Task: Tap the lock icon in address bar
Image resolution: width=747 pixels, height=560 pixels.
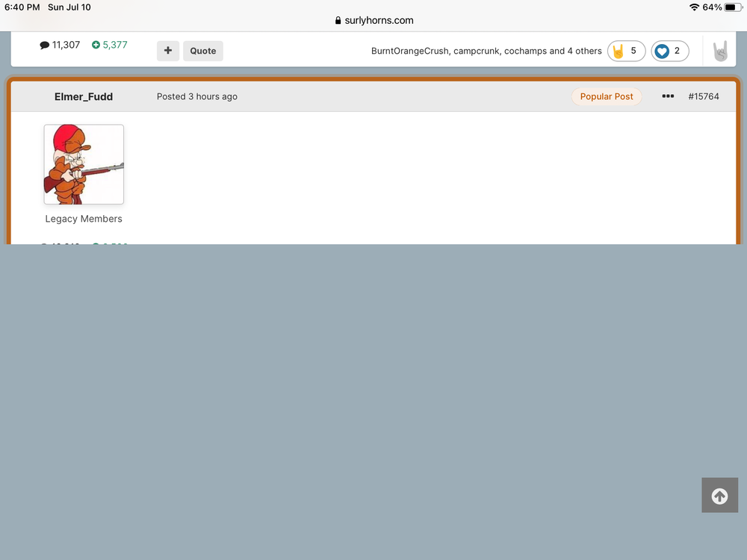Action: tap(338, 21)
